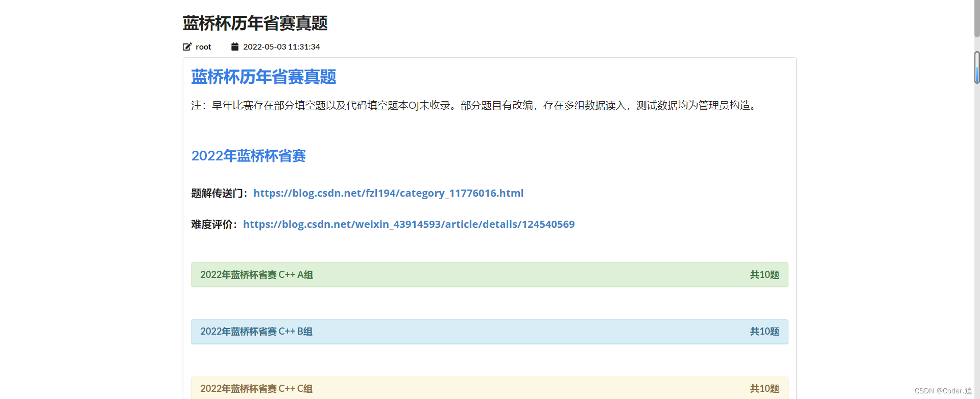The height and width of the screenshot is (399, 980).
Task: Click the 2022年蓝桥杯省赛 section heading
Action: click(x=248, y=156)
